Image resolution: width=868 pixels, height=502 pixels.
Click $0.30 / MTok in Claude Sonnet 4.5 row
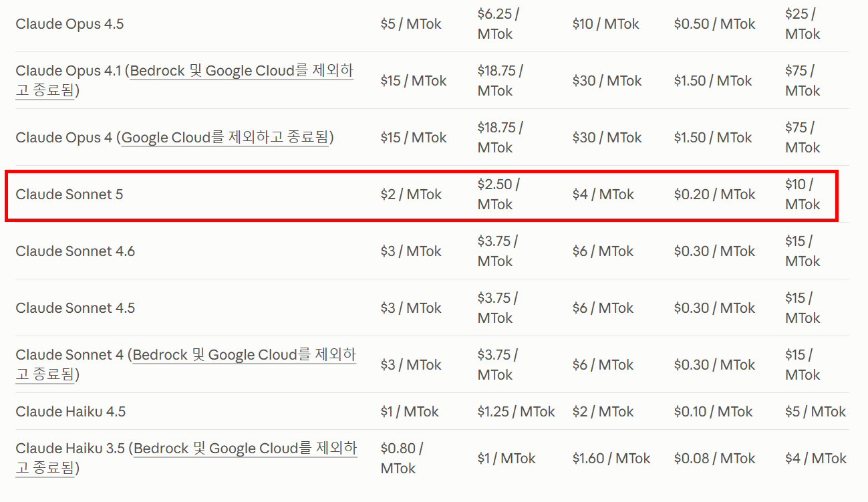pyautogui.click(x=715, y=308)
